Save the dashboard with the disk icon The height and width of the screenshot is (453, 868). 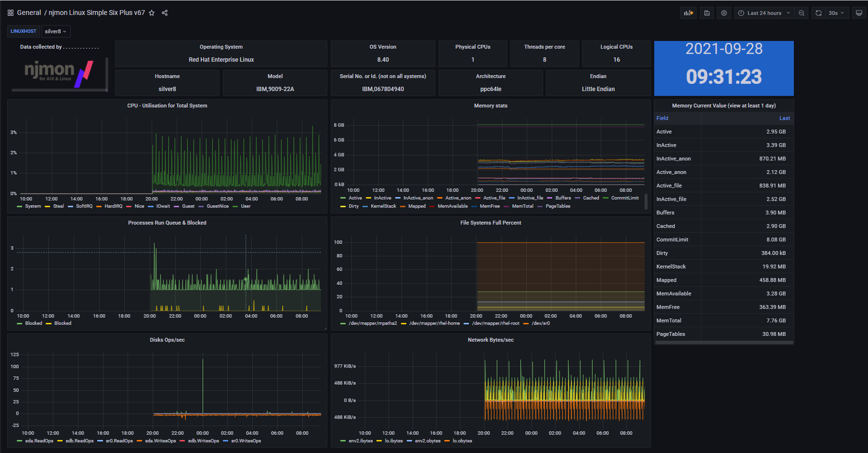click(x=707, y=13)
